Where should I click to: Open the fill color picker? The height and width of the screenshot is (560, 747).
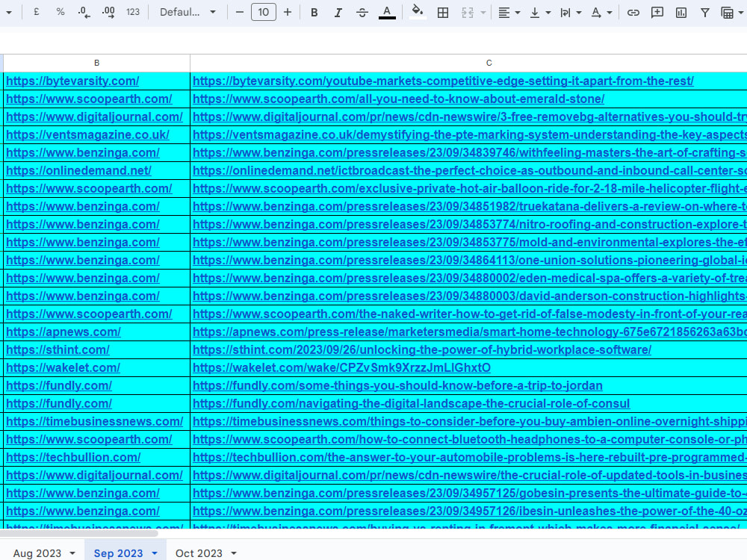(x=418, y=13)
